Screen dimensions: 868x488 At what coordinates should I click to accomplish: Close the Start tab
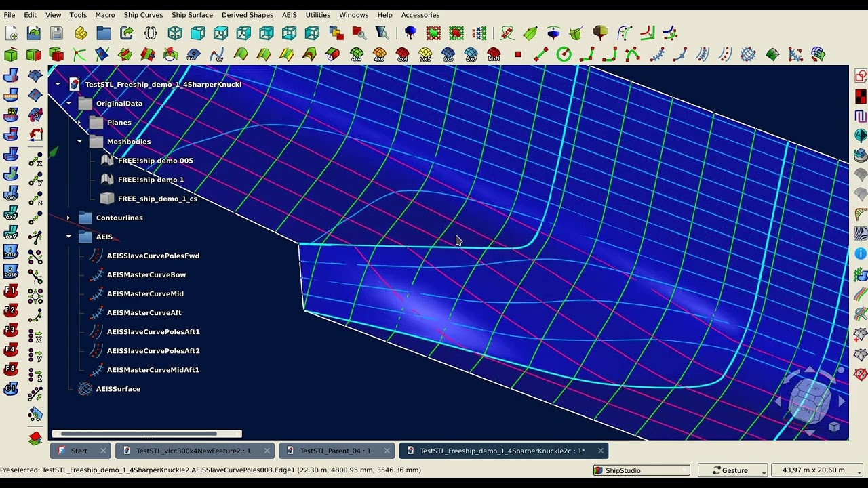click(x=103, y=451)
